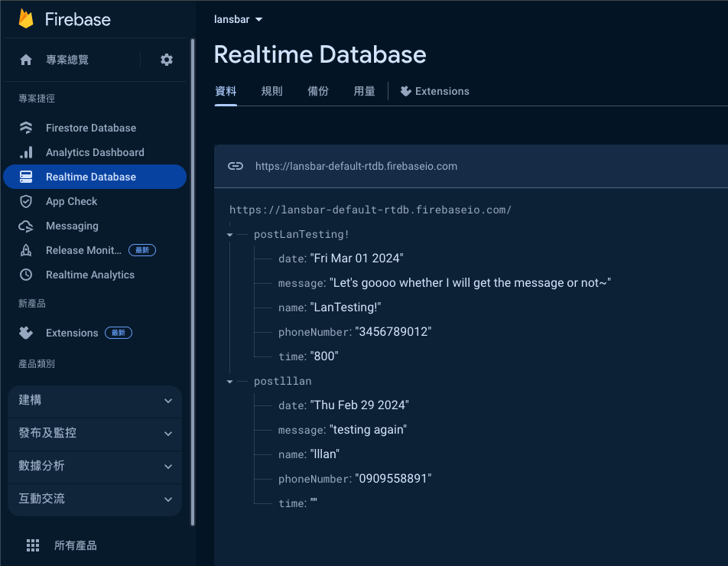
Task: Open the 用量 tab
Action: 364,91
